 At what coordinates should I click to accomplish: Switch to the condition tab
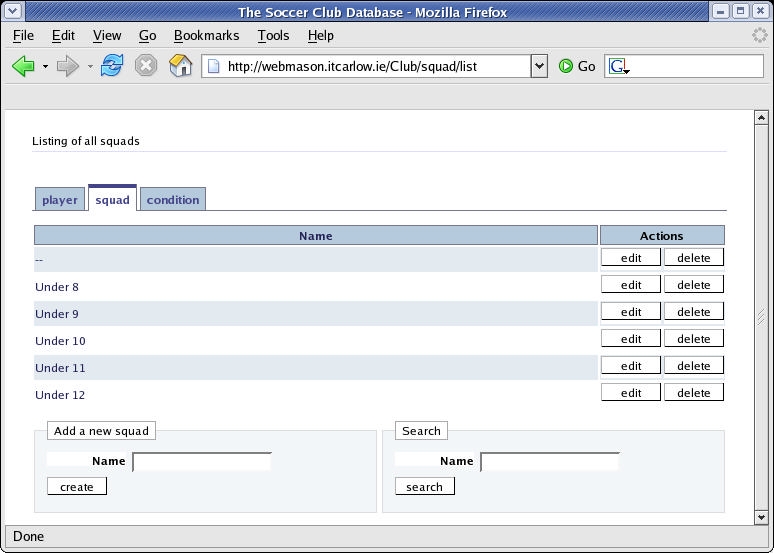point(173,200)
